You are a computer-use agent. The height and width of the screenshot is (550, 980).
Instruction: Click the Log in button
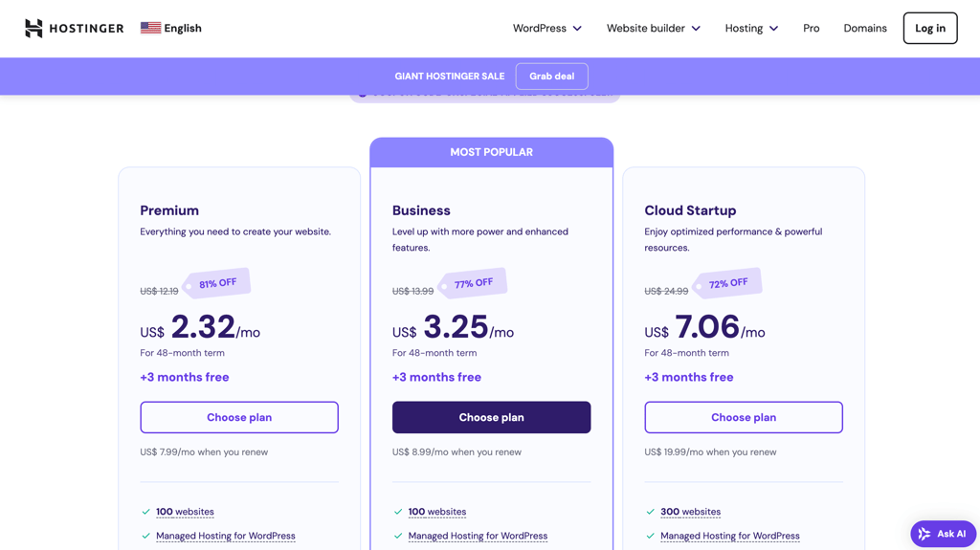point(930,28)
